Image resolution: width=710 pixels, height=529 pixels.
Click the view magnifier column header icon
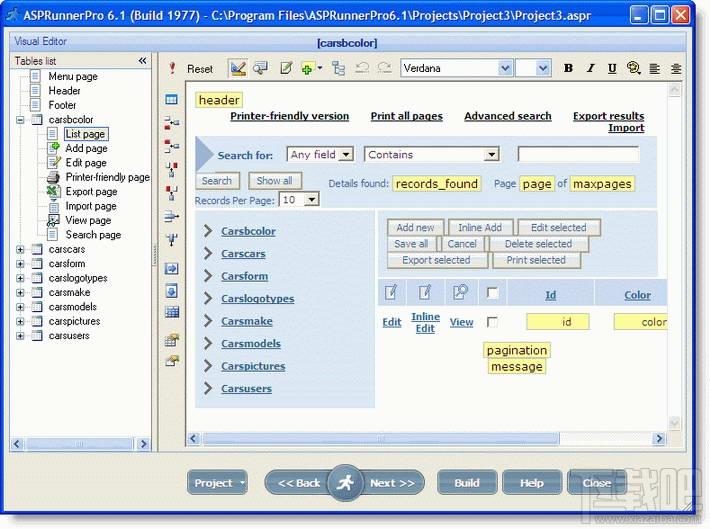click(x=460, y=292)
